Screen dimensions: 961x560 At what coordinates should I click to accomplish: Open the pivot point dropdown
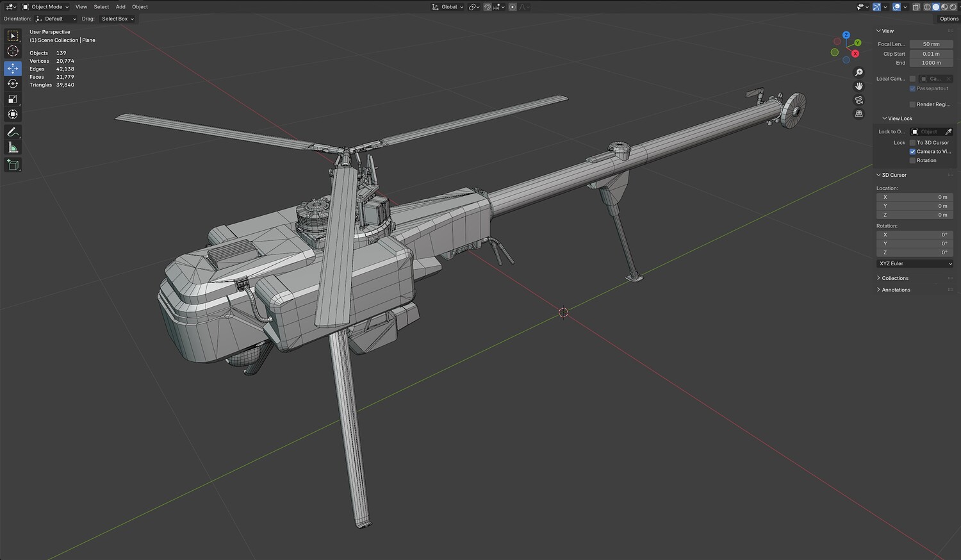474,7
